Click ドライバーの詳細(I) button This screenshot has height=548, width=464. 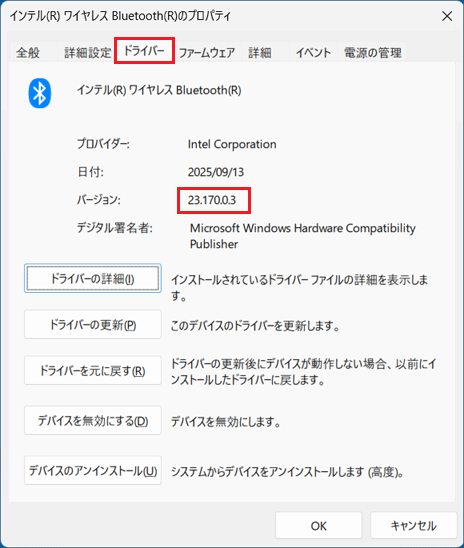(x=93, y=279)
